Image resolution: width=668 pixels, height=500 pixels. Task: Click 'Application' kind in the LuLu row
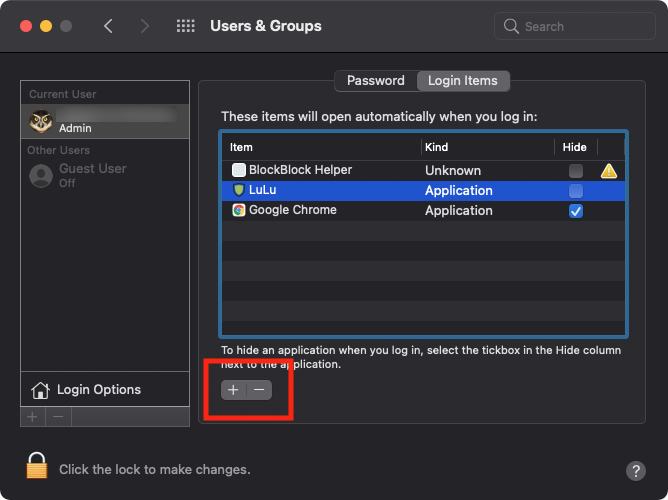[459, 191]
